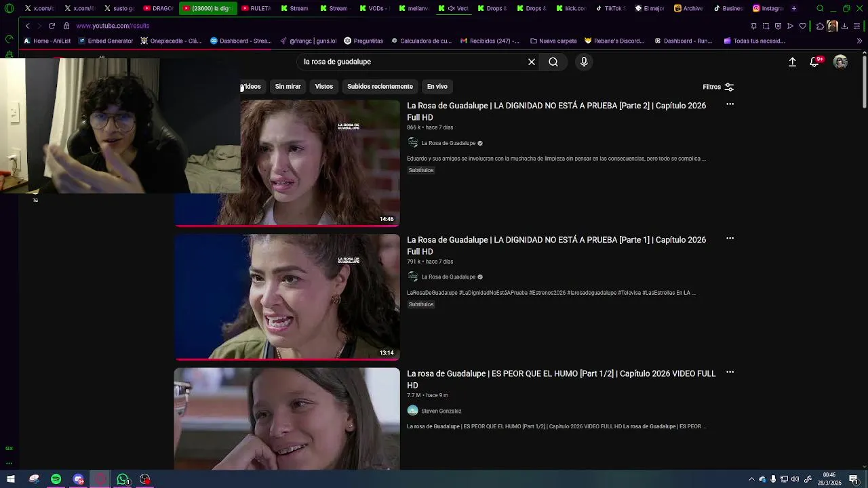Screen dimensions: 868x488
Task: Open Discord from the taskbar
Action: [78, 479]
